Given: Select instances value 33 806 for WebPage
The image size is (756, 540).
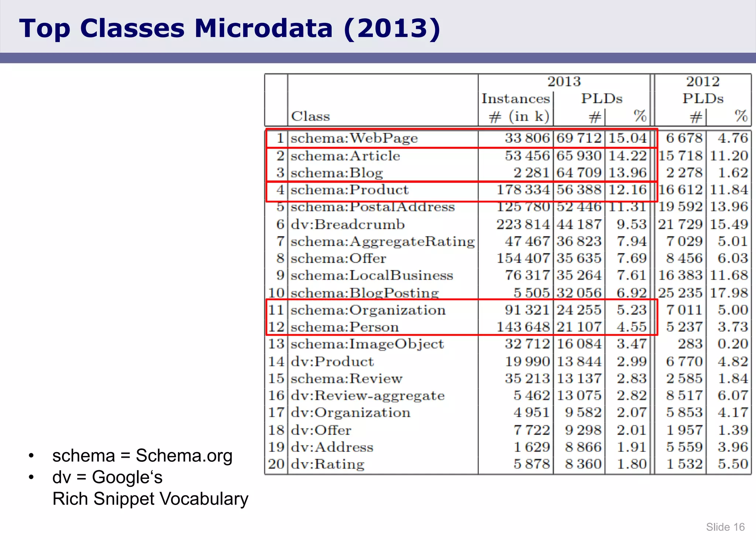Looking at the screenshot, I should point(528,138).
